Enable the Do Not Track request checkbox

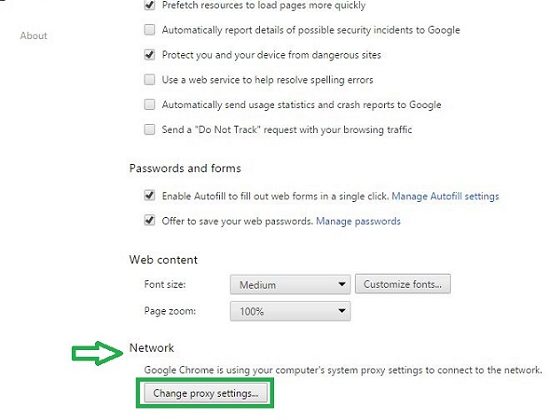point(150,129)
